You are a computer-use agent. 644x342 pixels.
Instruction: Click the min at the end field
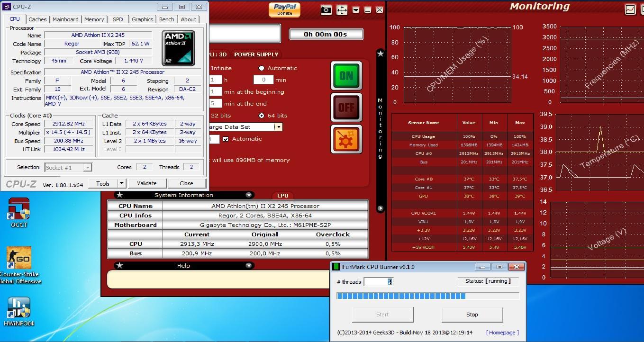[x=215, y=104]
